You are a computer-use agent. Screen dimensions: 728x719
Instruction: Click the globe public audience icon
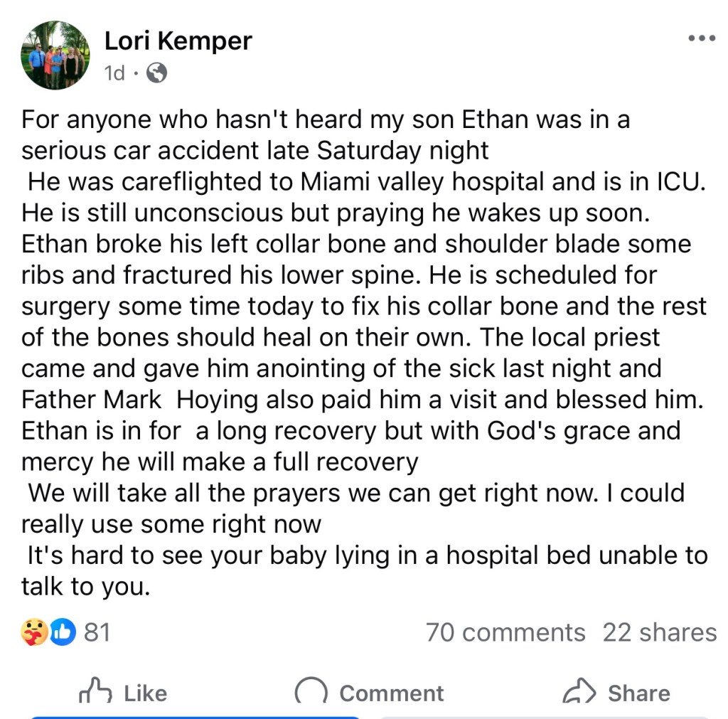[x=156, y=73]
